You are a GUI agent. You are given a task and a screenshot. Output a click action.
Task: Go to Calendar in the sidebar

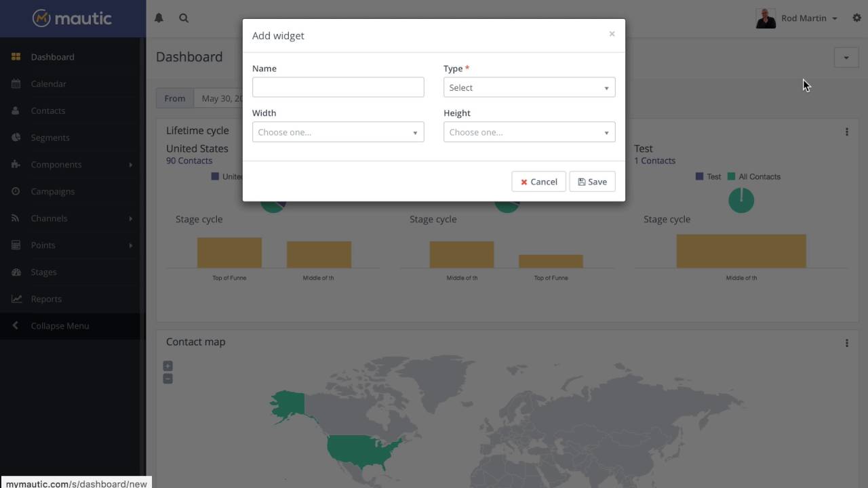pyautogui.click(x=48, y=84)
